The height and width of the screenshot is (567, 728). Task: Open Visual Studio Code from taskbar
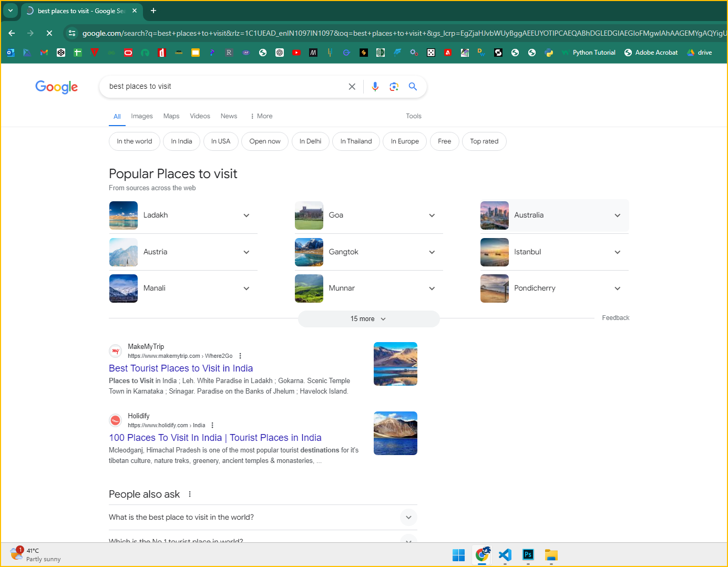[x=505, y=555]
